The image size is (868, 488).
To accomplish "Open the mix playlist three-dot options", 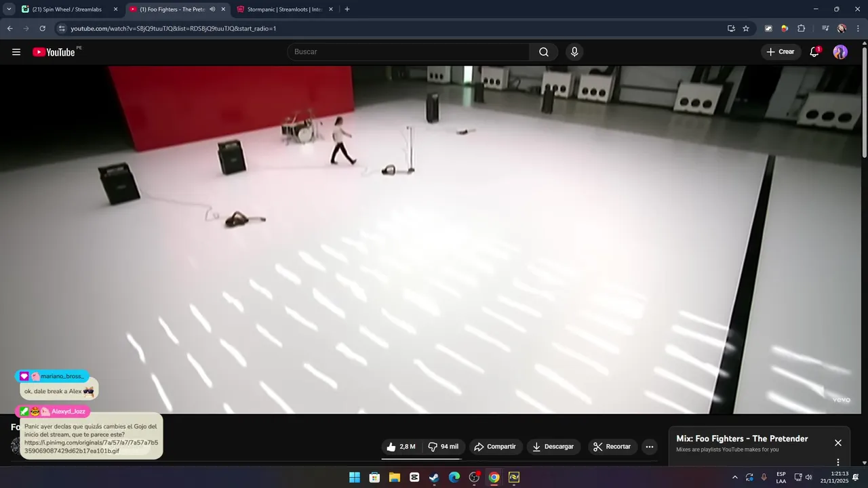I will click(x=837, y=462).
